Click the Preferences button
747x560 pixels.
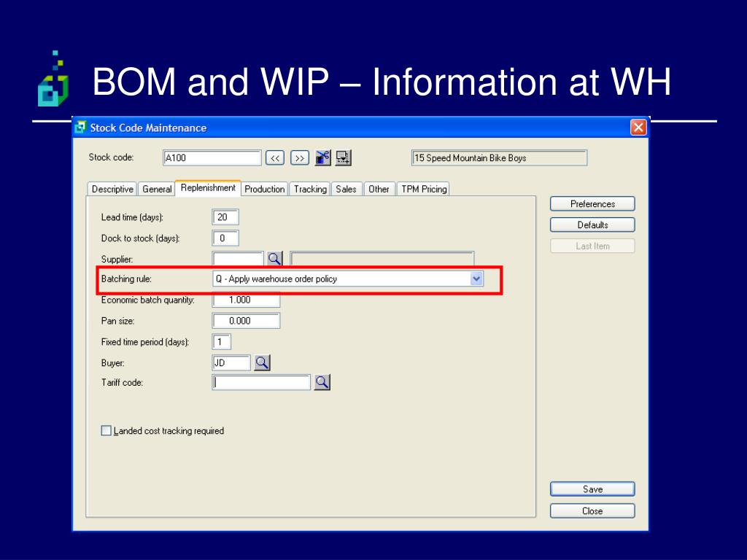(592, 204)
